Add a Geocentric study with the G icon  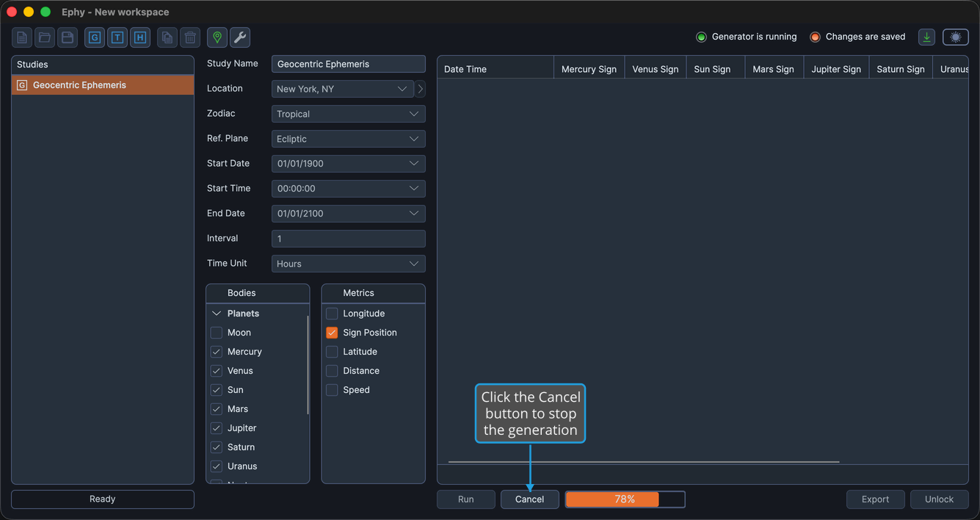pyautogui.click(x=95, y=37)
